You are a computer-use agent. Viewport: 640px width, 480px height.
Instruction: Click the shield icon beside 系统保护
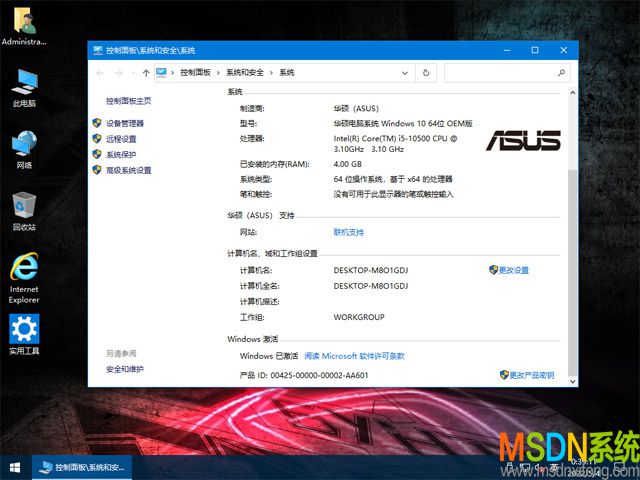[97, 154]
